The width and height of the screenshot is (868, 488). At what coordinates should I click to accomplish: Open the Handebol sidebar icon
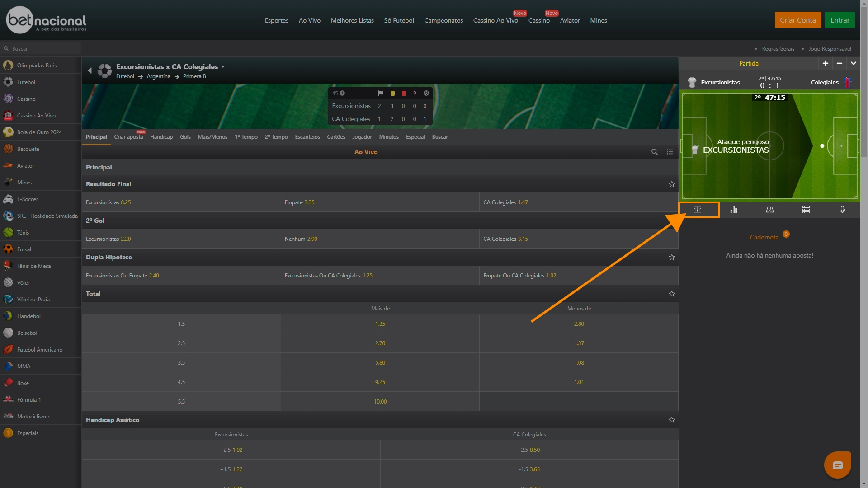click(x=8, y=316)
